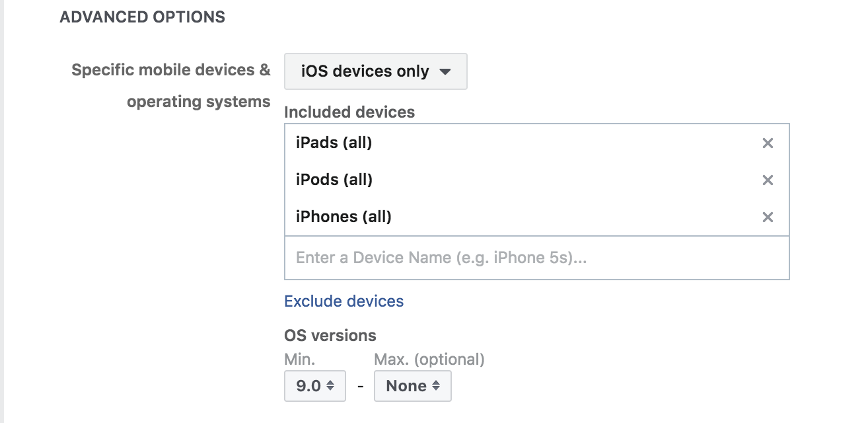
Task: Click the ADVANCED OPTIONS section heading
Action: point(142,17)
